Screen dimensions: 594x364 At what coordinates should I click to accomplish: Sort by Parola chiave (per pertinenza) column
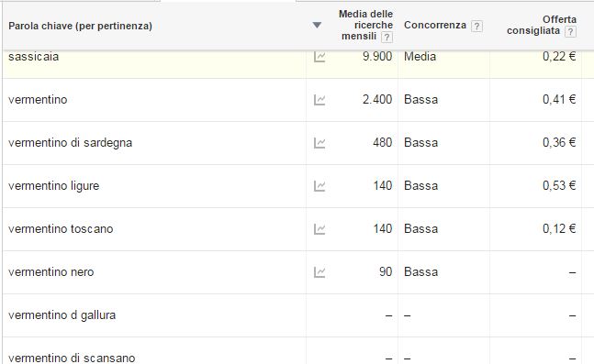[x=80, y=26]
